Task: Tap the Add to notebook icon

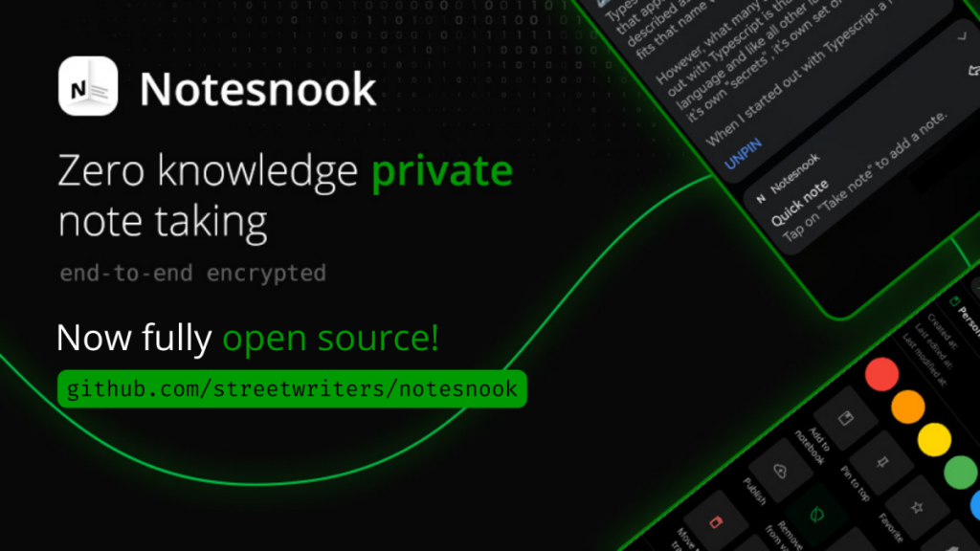Action: [x=846, y=418]
